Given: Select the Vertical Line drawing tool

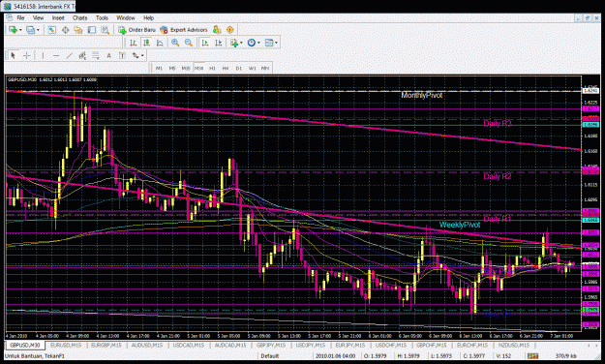Looking at the screenshot, I should (43, 55).
